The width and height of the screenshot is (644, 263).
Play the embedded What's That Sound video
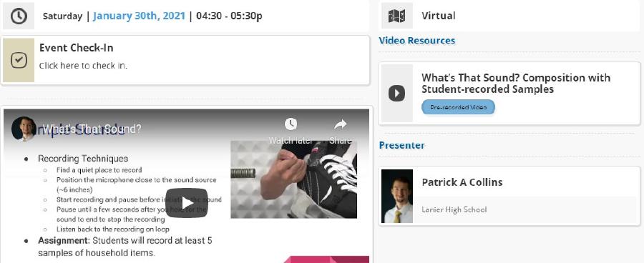[187, 203]
